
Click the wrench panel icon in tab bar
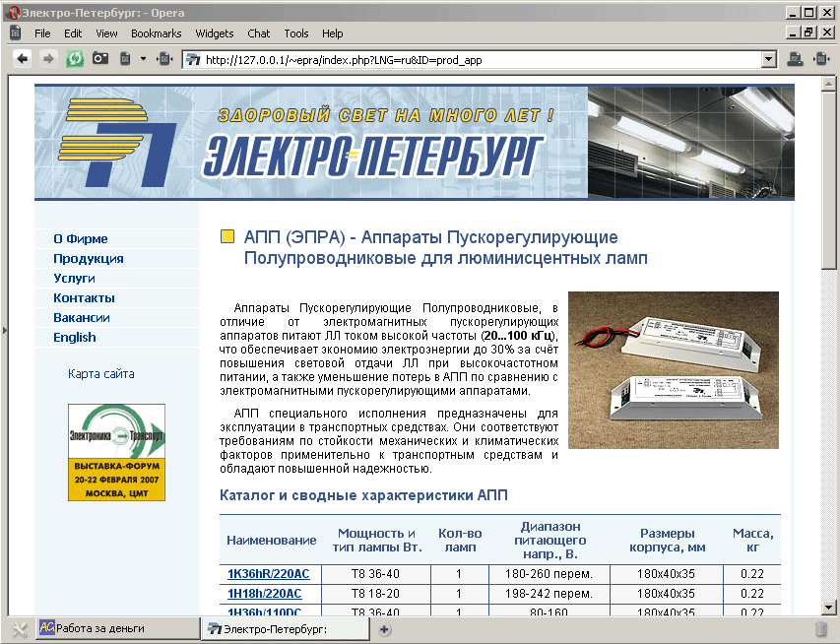point(18,629)
